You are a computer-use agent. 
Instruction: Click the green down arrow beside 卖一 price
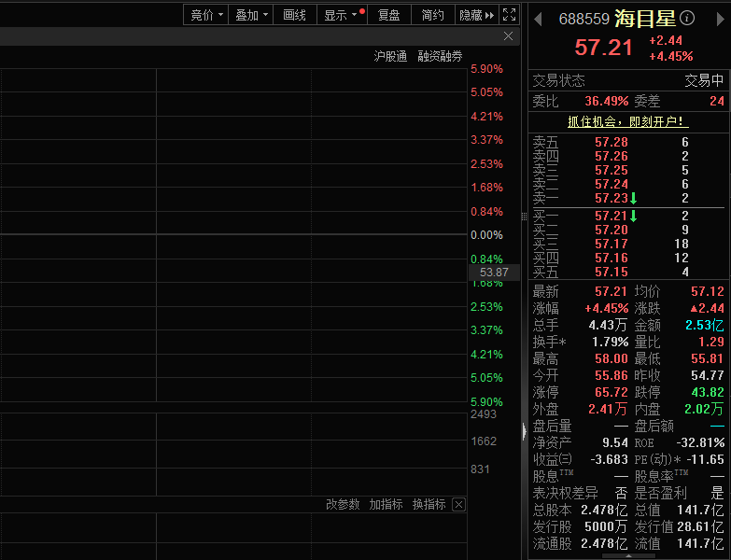[633, 198]
